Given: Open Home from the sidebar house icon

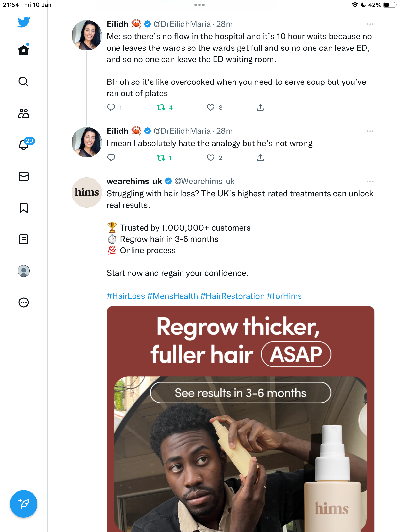Looking at the screenshot, I should 24,50.
